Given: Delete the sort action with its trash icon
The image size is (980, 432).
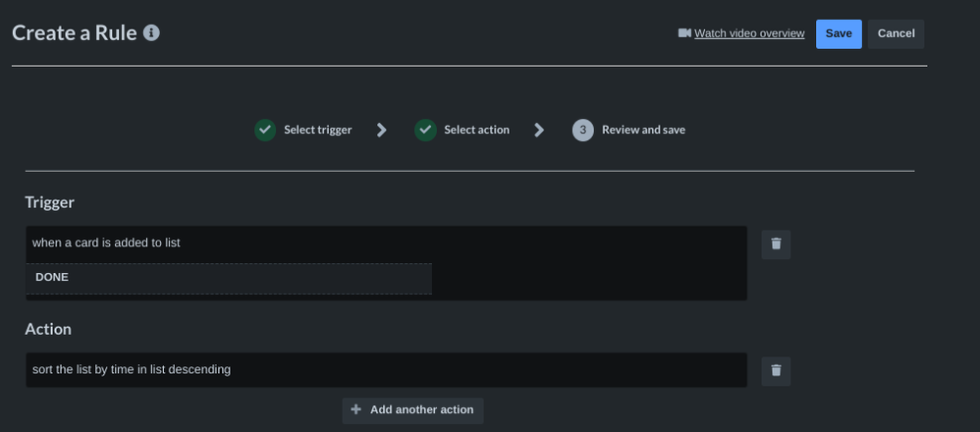Looking at the screenshot, I should click(776, 370).
